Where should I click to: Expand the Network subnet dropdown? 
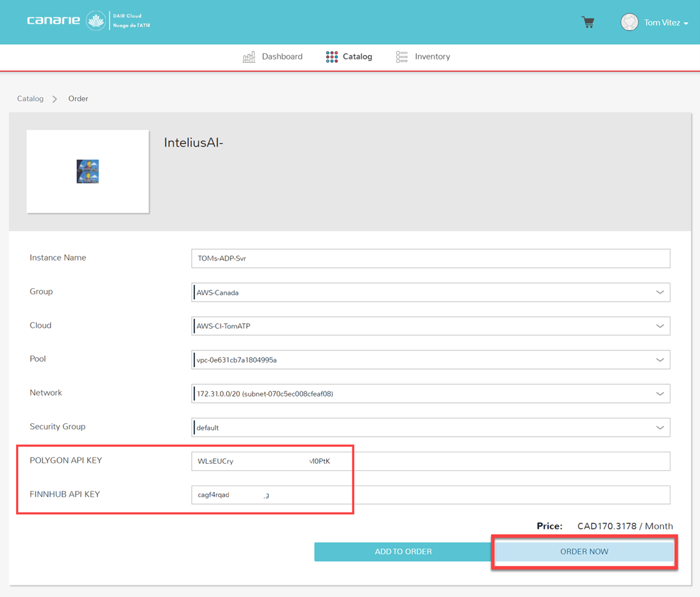tap(431, 394)
